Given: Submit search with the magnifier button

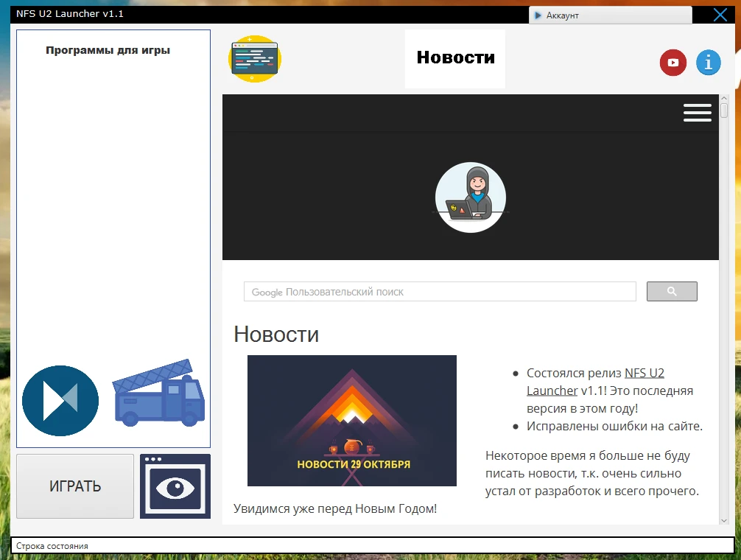Looking at the screenshot, I should [672, 292].
